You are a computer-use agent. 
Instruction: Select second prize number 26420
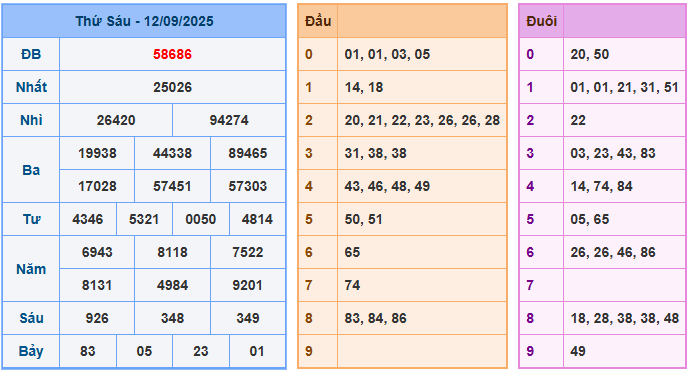click(116, 120)
